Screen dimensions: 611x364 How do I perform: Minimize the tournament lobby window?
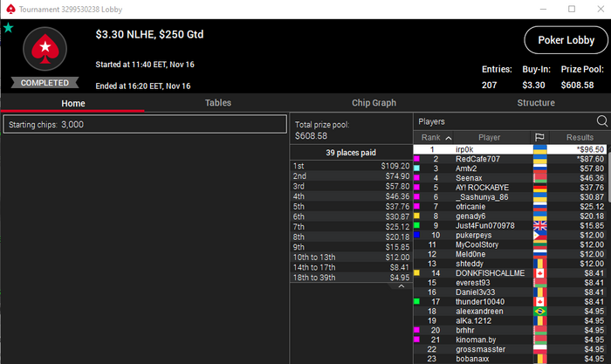coord(543,9)
